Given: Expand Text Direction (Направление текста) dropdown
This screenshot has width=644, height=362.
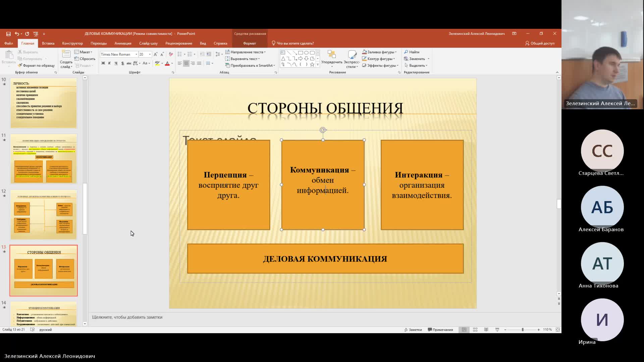Looking at the screenshot, I should click(246, 52).
